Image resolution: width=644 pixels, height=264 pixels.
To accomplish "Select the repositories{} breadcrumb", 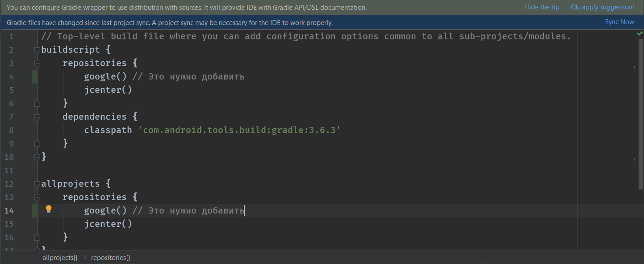I will pyautogui.click(x=110, y=258).
